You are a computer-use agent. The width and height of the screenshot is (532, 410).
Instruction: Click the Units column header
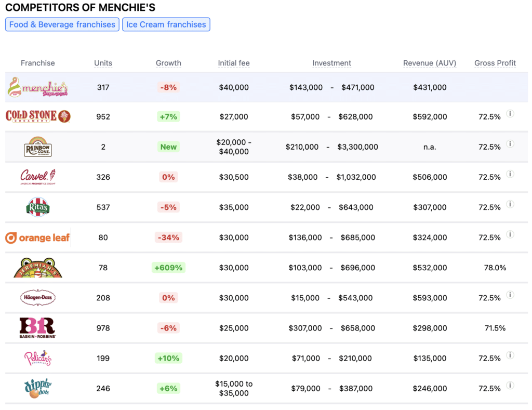(x=103, y=63)
